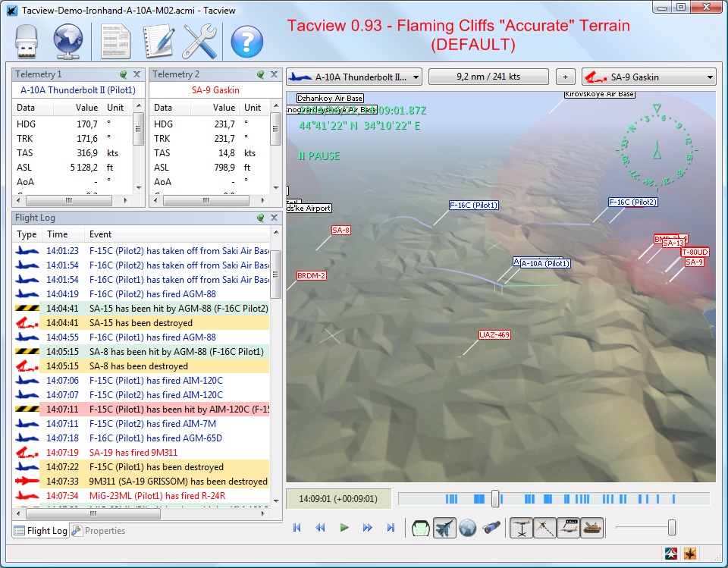Select the SA-15 has been destroyed event
The image size is (728, 568).
141,323
